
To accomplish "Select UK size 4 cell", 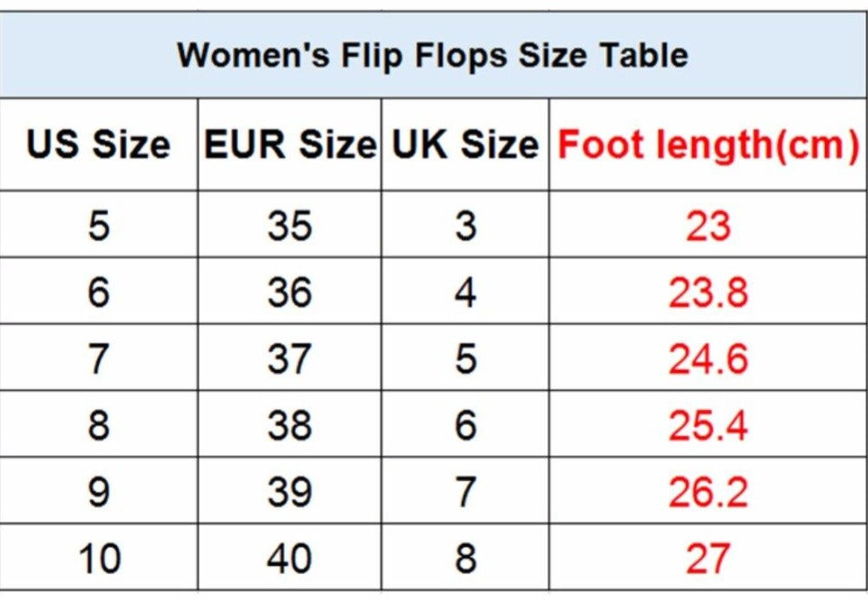I will pos(465,292).
